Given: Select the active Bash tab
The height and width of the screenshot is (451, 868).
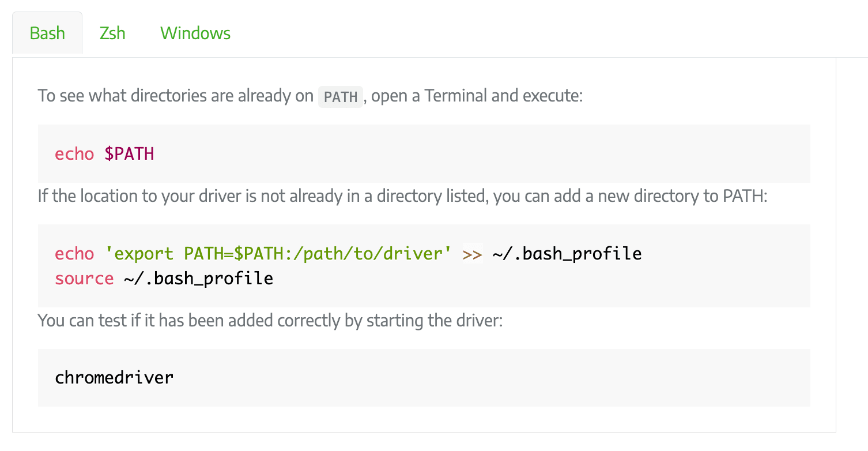Looking at the screenshot, I should pos(47,33).
